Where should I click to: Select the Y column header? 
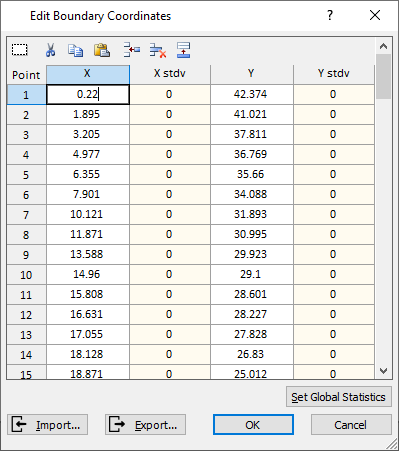click(x=252, y=74)
